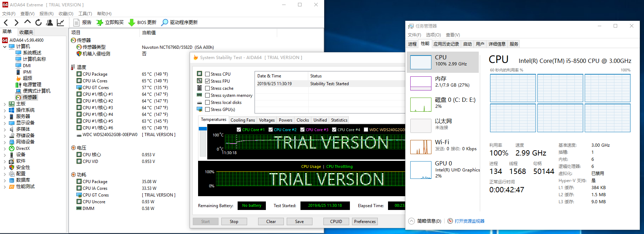644x234 pixels.
Task: Switch to Cooling Fans tab
Action: [243, 120]
